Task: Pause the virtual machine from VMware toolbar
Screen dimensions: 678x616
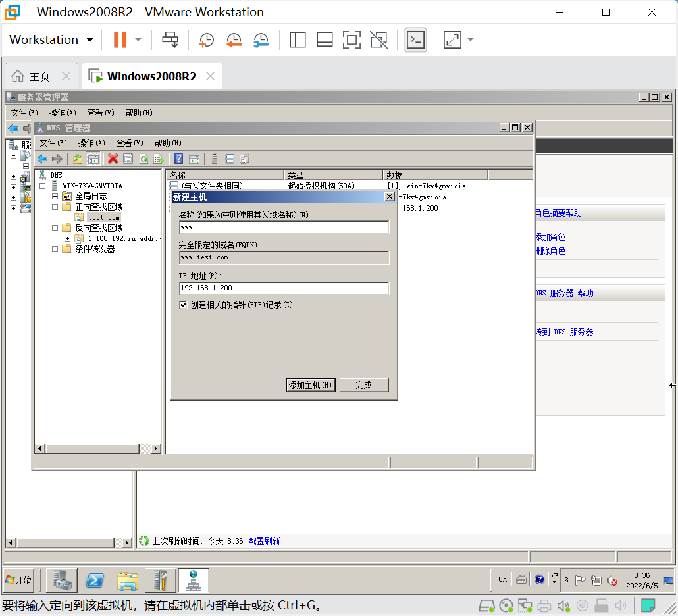Action: (120, 39)
